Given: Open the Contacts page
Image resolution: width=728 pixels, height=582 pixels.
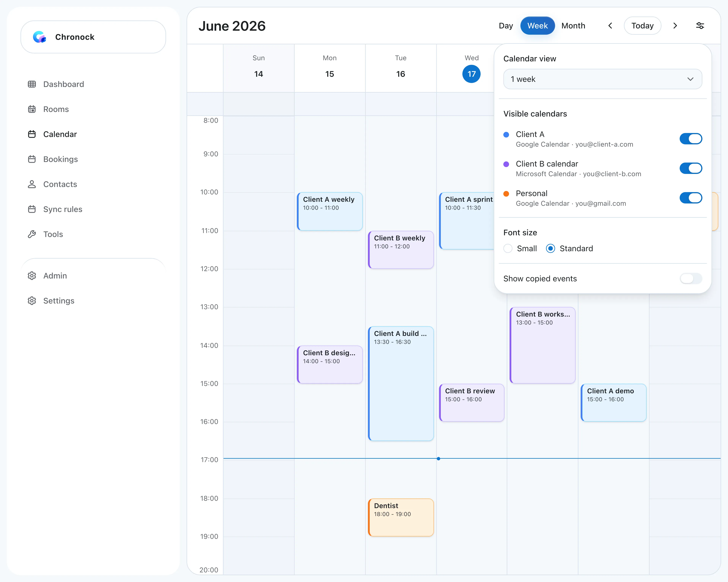Looking at the screenshot, I should coord(60,184).
